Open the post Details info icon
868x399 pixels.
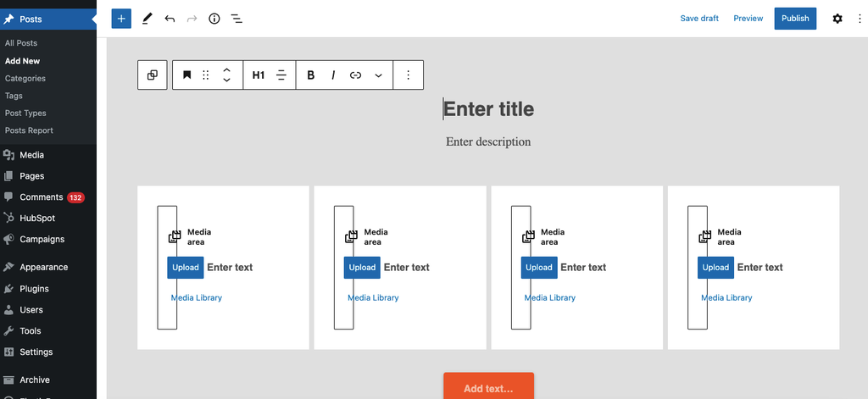pos(214,19)
